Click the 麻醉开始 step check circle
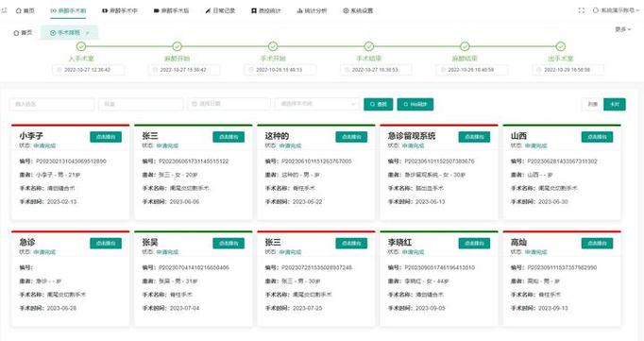This screenshot has width=644, height=341. tap(177, 46)
